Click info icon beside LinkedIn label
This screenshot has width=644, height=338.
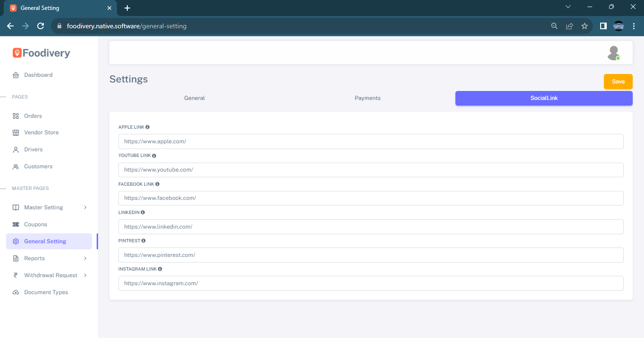click(143, 213)
